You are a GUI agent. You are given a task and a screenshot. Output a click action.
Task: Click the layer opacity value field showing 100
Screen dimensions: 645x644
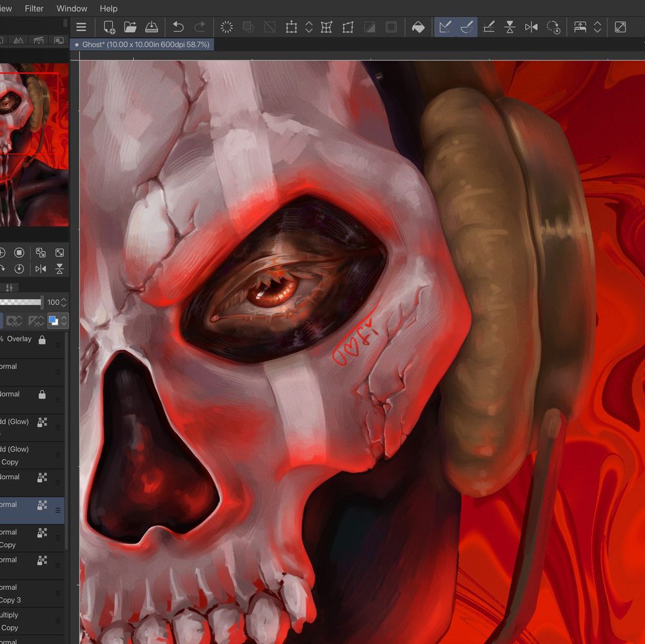click(x=54, y=303)
